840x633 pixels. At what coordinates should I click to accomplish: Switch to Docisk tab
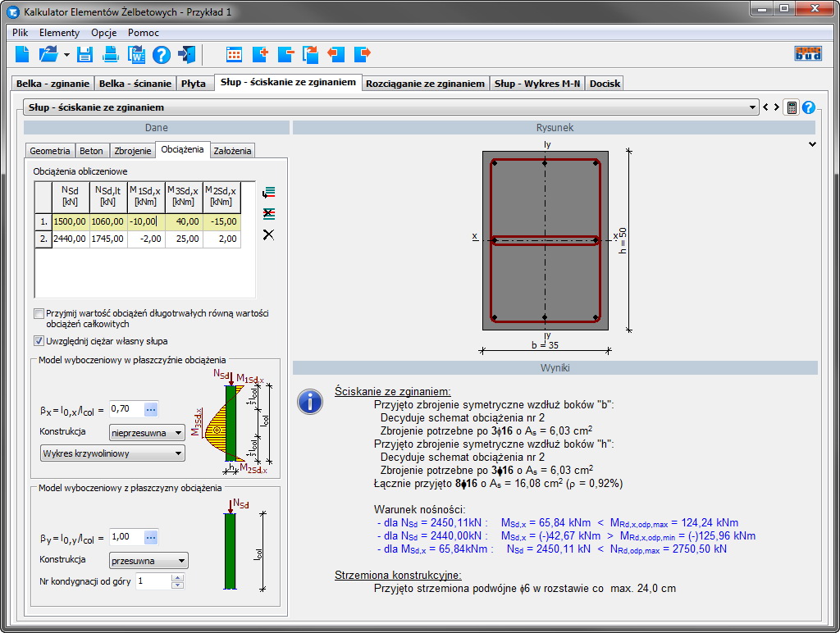605,84
